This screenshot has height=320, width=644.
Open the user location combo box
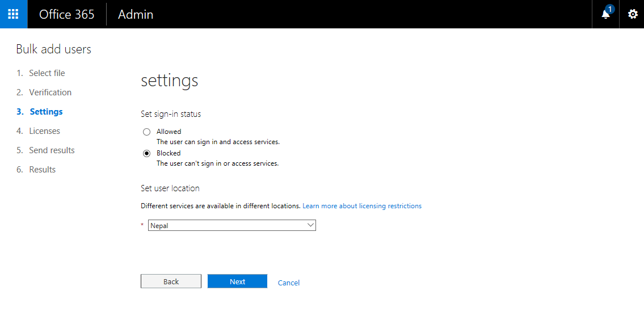pos(232,225)
